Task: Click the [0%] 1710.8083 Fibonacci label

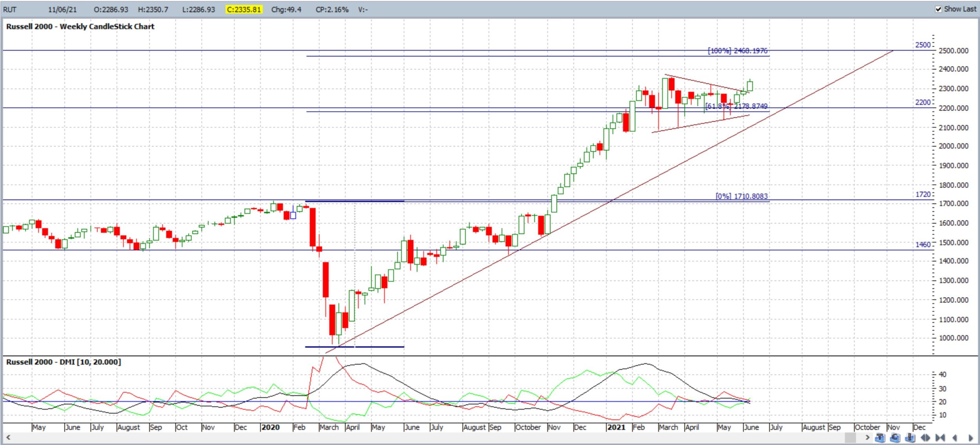Action: pos(742,196)
